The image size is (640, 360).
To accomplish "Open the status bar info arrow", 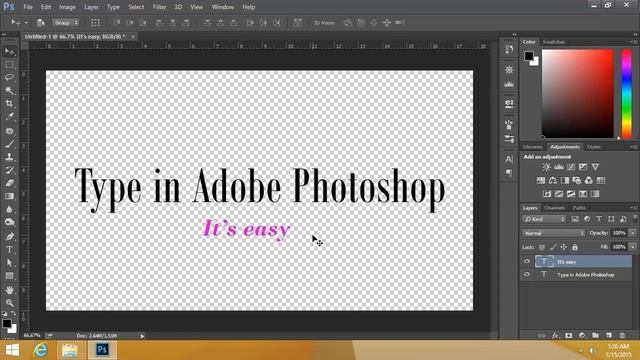I will point(142,336).
